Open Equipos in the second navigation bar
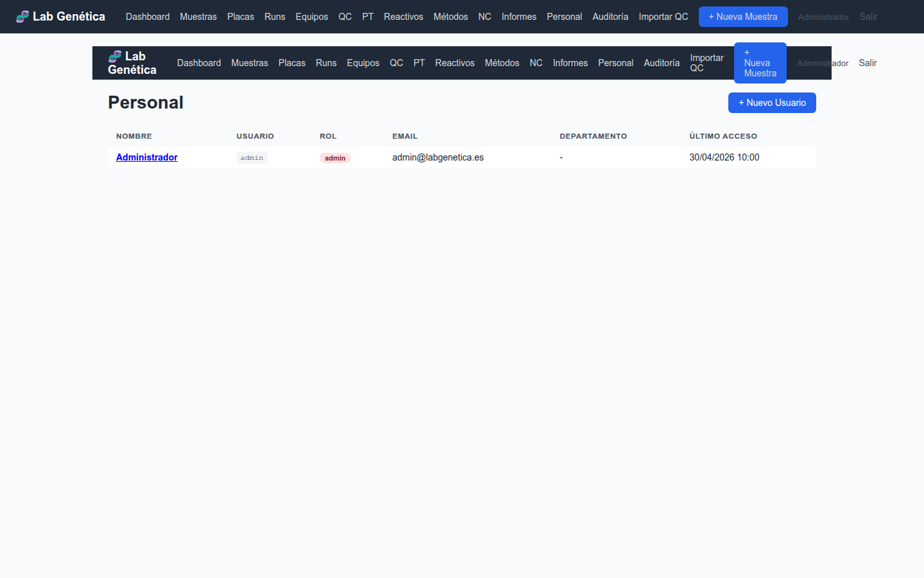The image size is (924, 578). coord(363,63)
